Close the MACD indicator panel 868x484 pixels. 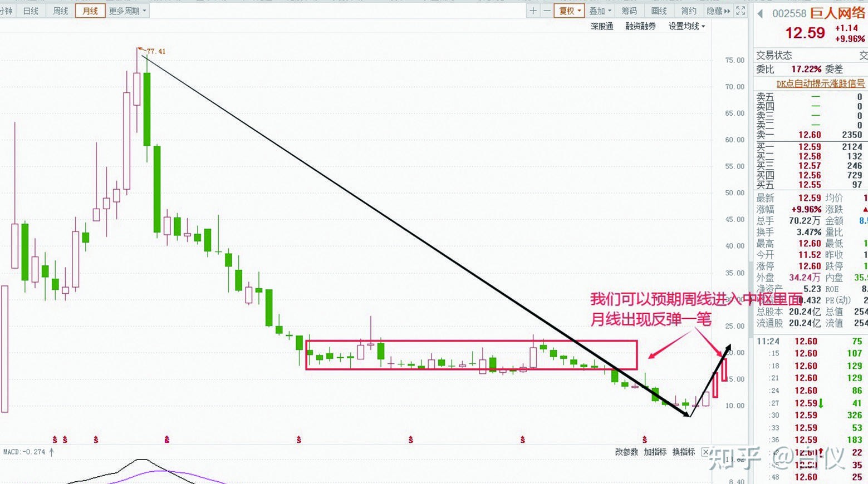click(x=705, y=452)
